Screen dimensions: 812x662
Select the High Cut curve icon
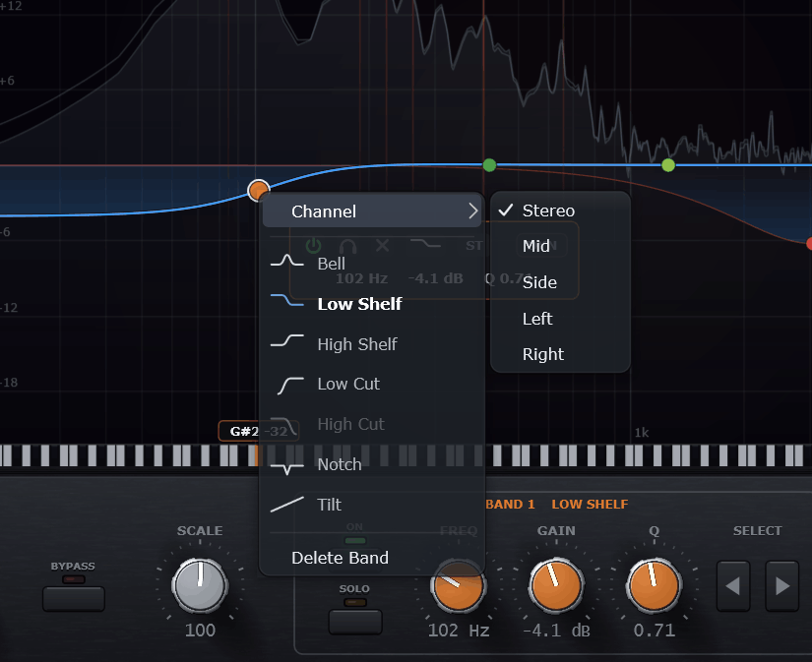[284, 426]
